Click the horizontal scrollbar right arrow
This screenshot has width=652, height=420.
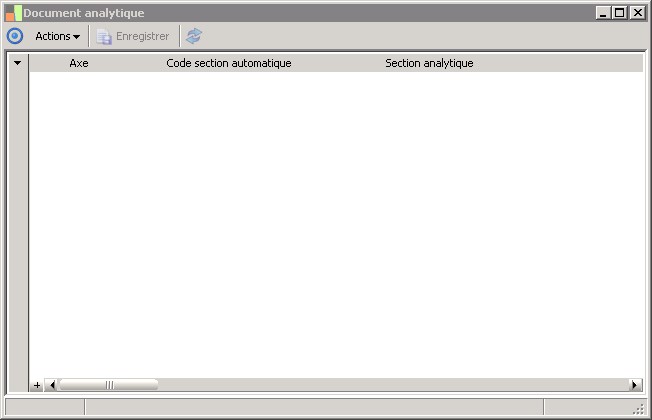[635, 385]
